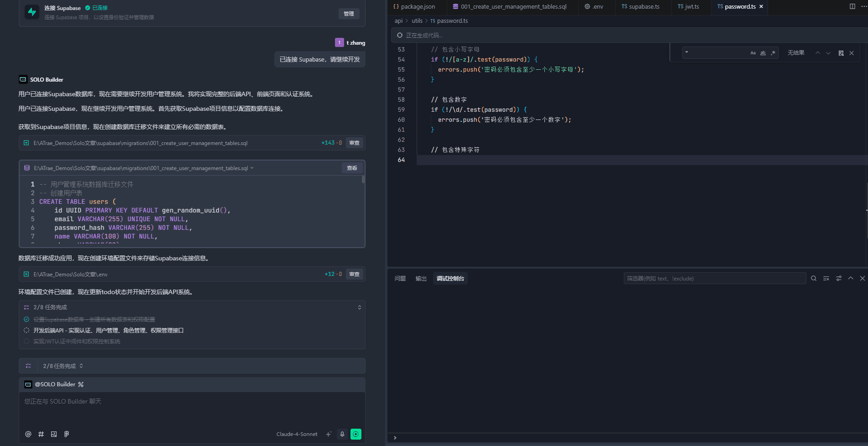This screenshot has width=868, height=446.
Task: Focus the find widget search input
Action: pyautogui.click(x=716, y=53)
